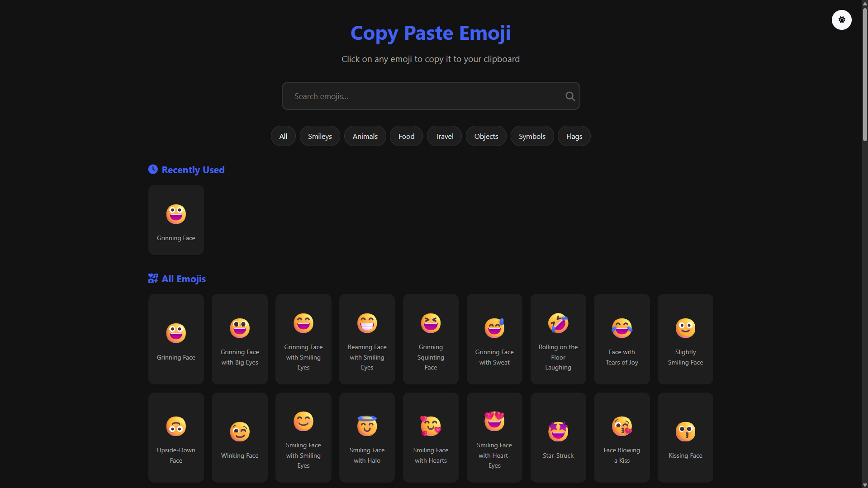Copy the Smiling Face with Halo emoji
Image resolution: width=868 pixels, height=488 pixels.
pyautogui.click(x=367, y=437)
